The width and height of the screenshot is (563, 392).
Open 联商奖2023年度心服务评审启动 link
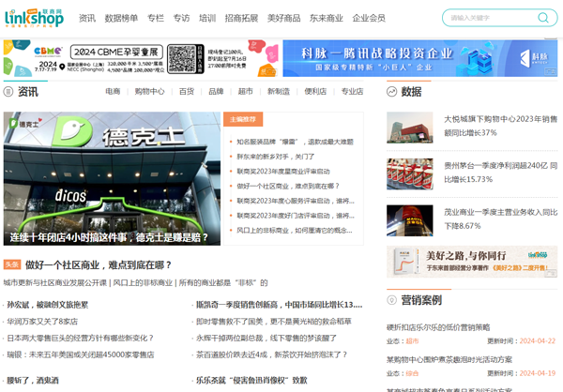click(296, 201)
